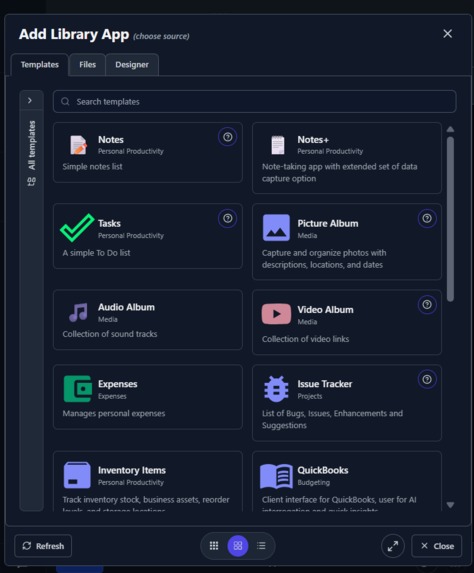Viewport: 474px width, 573px height.
Task: Select the QuickBooks template title
Action: tap(323, 470)
